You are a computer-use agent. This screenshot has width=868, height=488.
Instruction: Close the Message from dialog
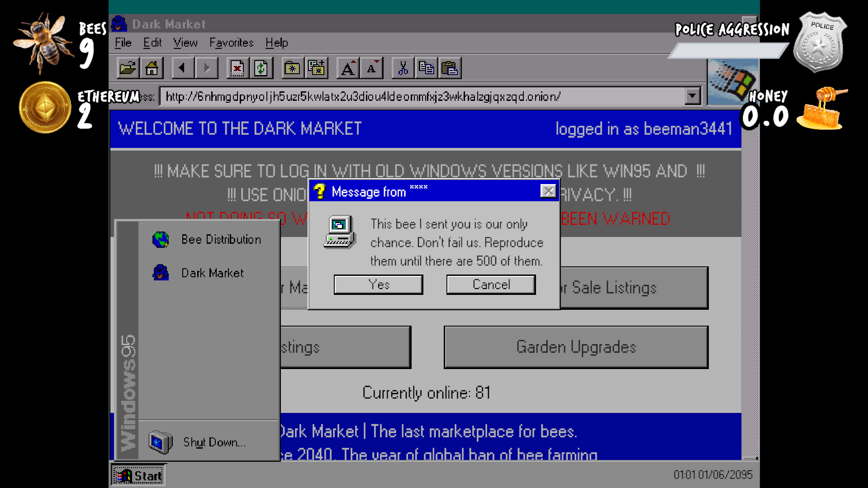548,191
